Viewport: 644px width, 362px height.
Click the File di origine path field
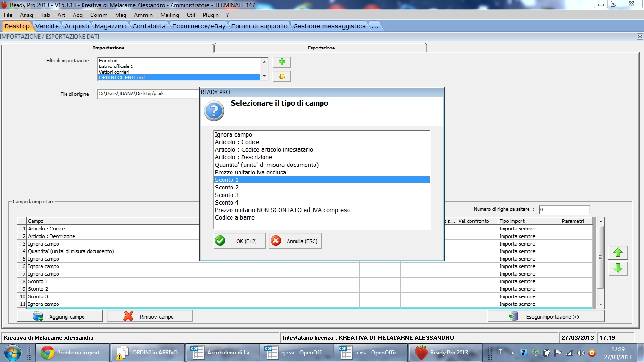(x=149, y=94)
